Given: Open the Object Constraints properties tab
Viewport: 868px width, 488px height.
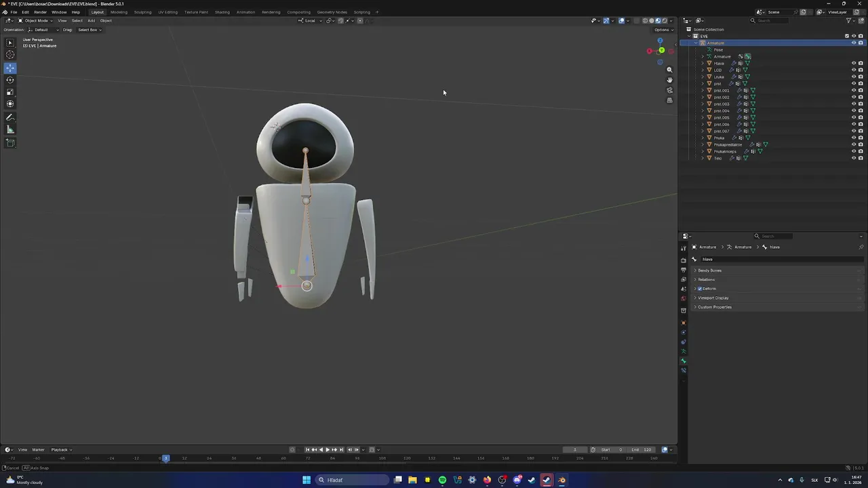Looking at the screenshot, I should 684,342.
